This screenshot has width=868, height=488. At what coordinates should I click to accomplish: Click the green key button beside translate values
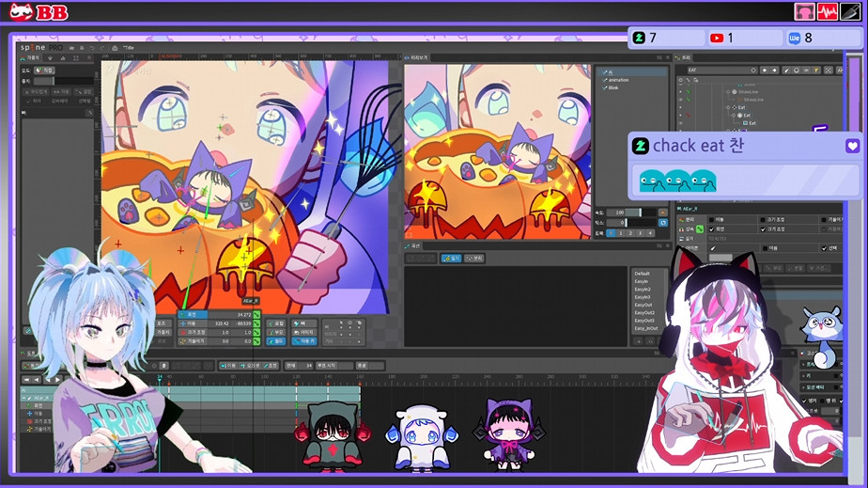point(256,323)
